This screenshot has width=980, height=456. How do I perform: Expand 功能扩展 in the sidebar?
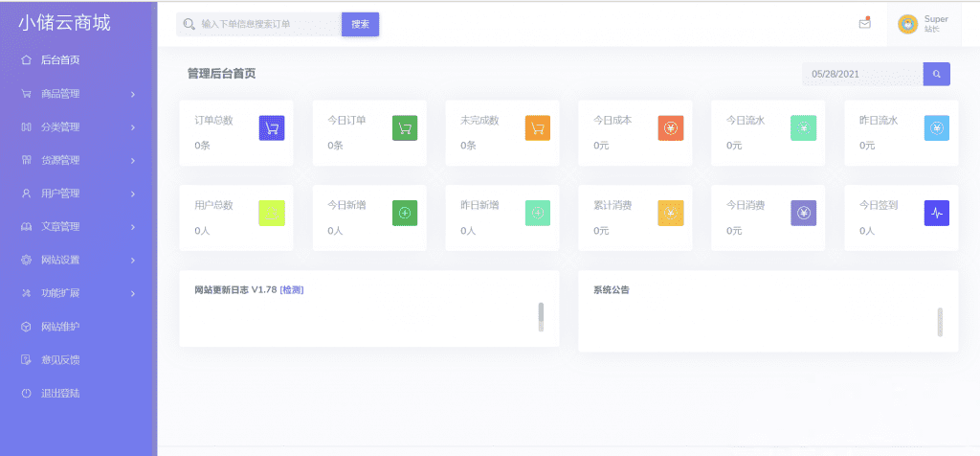click(78, 293)
